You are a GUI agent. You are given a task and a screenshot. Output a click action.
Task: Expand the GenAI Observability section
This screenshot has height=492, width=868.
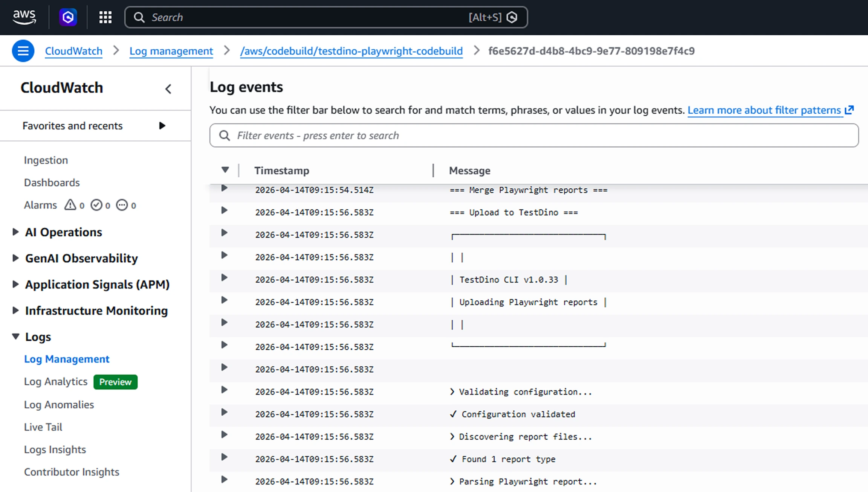15,258
